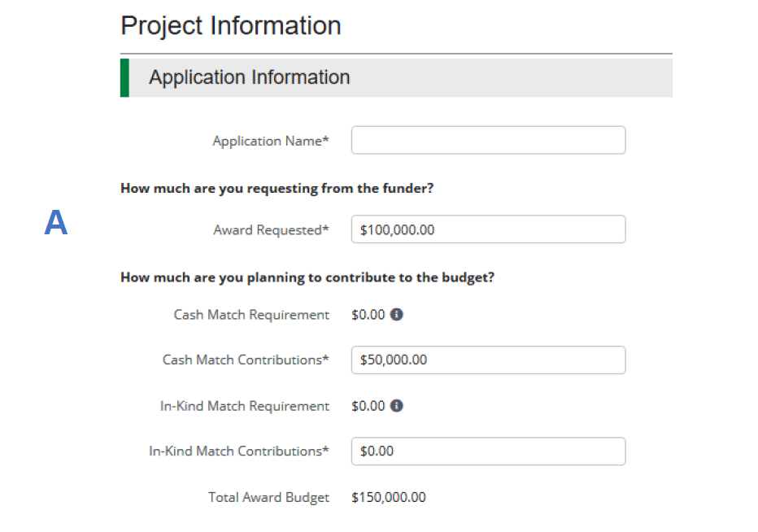Screen dimensions: 758x532
Task: Click the Cash Match Requirement info icon
Action: point(396,314)
